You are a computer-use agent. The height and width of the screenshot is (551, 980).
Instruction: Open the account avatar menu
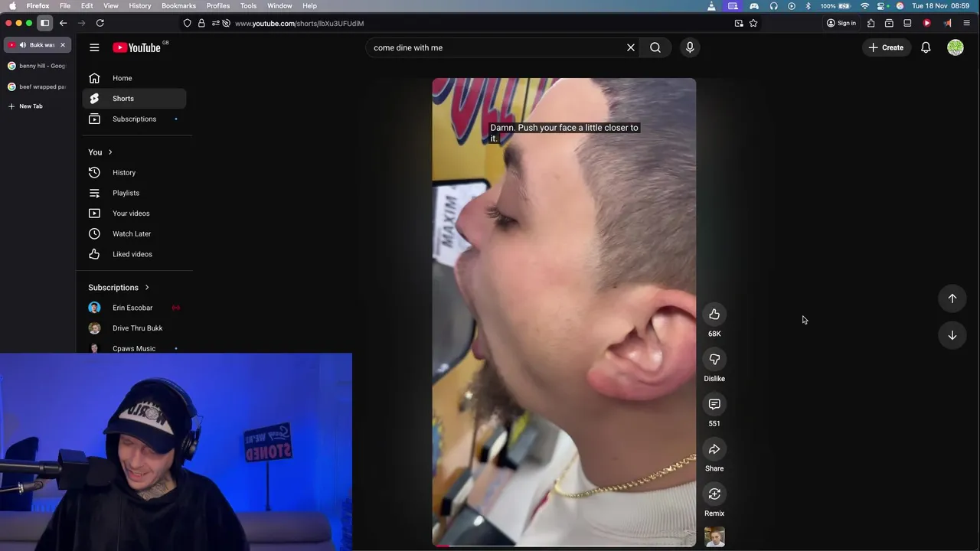[955, 47]
